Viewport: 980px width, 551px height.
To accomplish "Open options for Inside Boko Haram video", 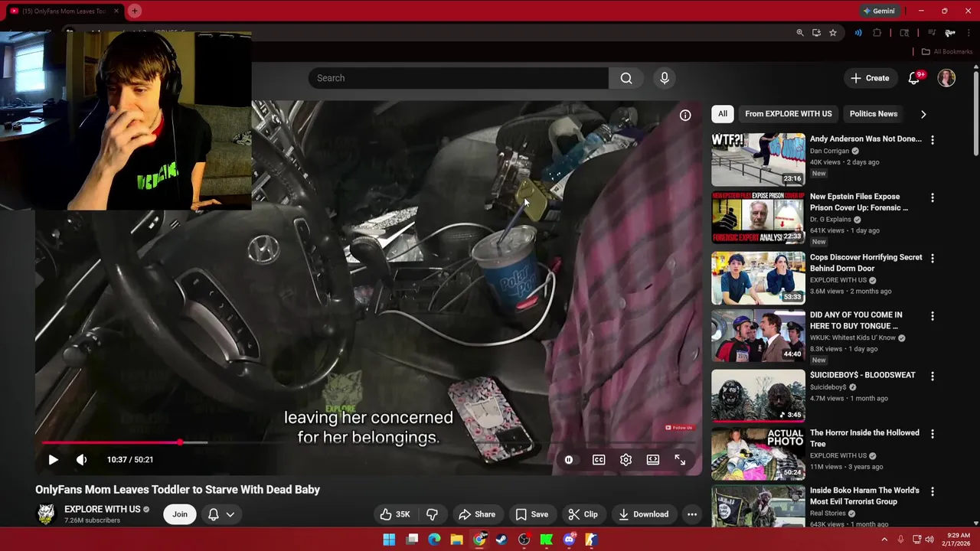I will click(933, 491).
